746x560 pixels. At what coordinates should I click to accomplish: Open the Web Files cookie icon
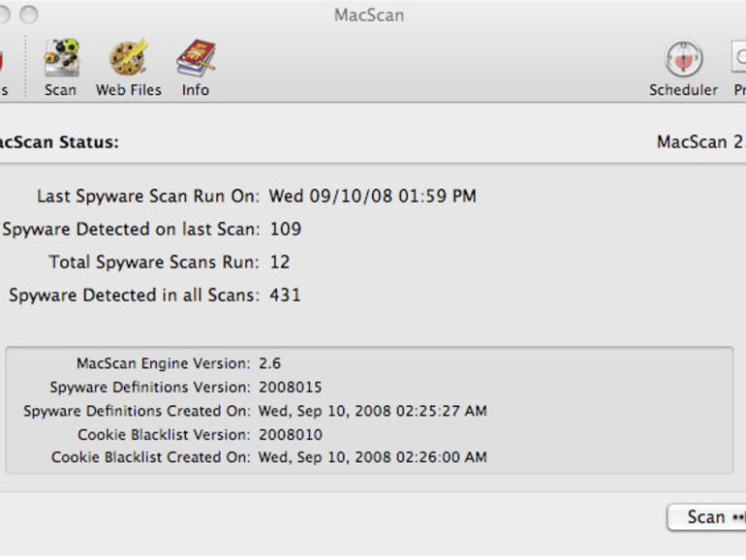[128, 59]
